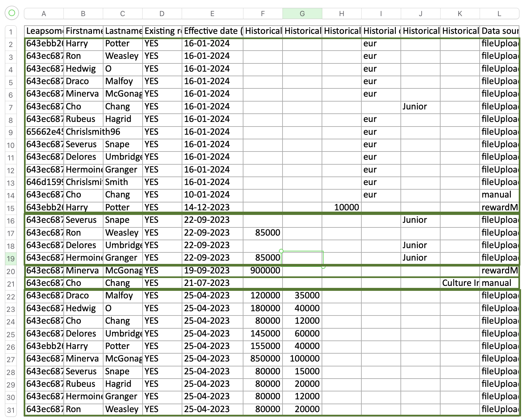Screen dimensions: 523x420
Task: Select the "Leapsome" header cell
Action: 44,31
